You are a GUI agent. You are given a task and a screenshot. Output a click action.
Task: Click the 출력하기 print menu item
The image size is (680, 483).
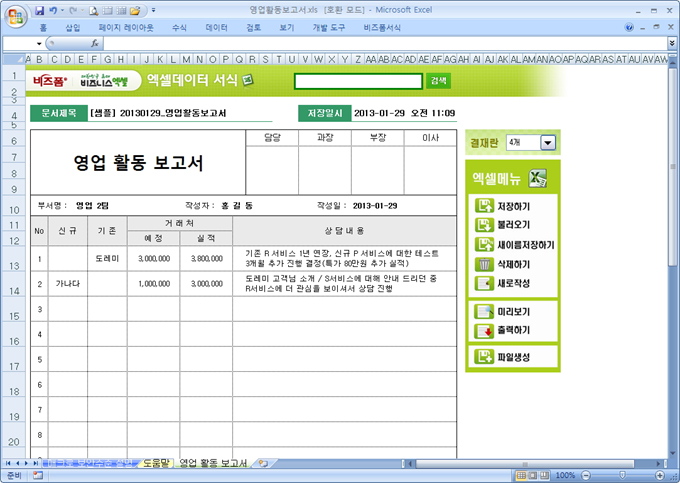click(503, 330)
